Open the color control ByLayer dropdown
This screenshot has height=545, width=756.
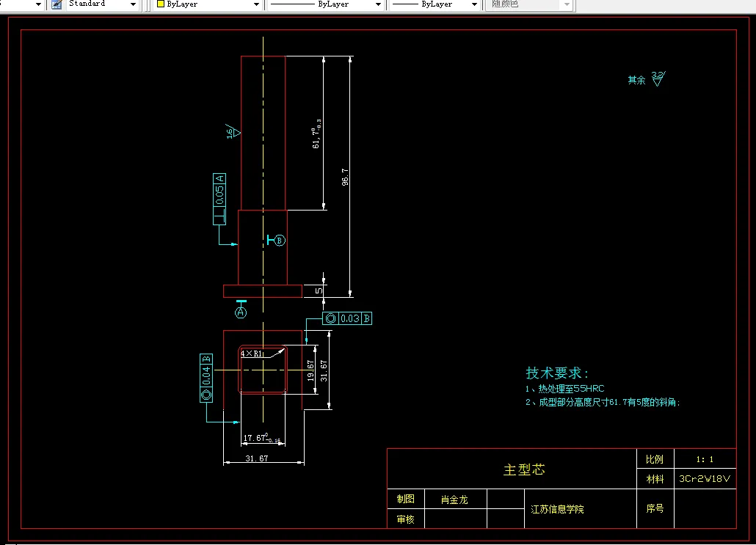click(x=256, y=4)
